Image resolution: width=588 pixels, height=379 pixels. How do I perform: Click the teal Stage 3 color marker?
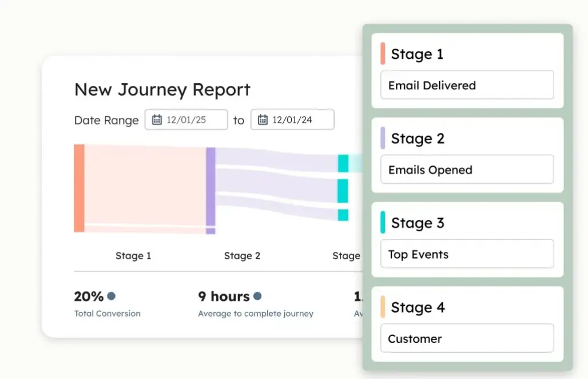click(x=383, y=223)
